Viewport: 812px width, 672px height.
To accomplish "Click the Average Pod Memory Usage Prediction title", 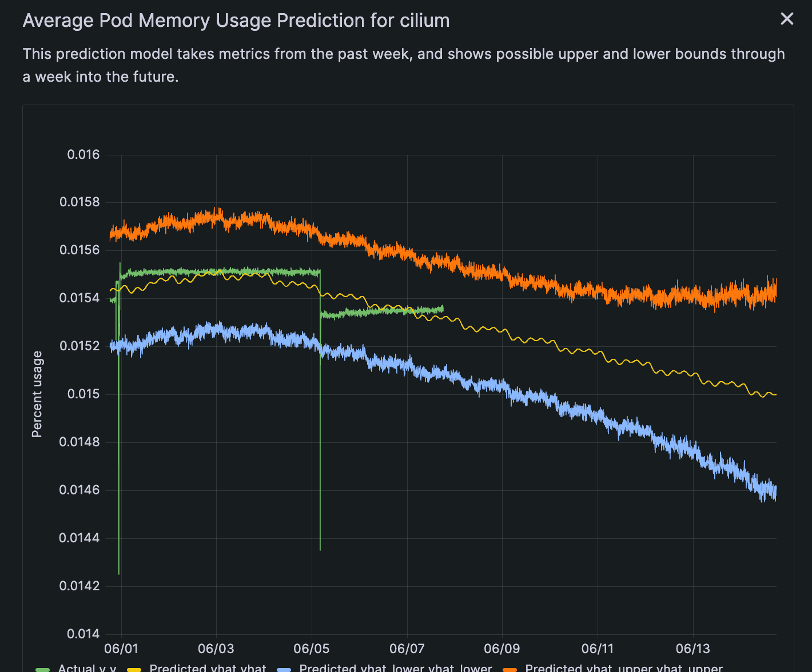I will (x=236, y=21).
